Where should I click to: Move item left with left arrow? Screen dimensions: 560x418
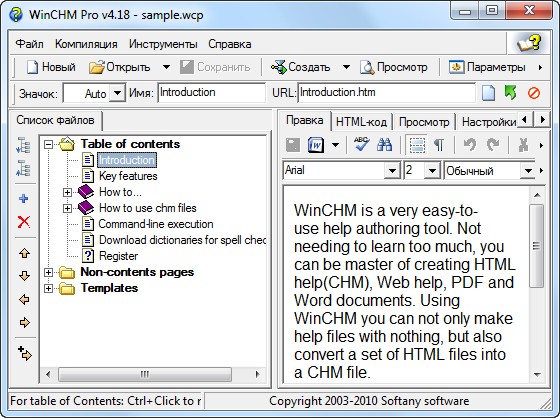tap(24, 299)
